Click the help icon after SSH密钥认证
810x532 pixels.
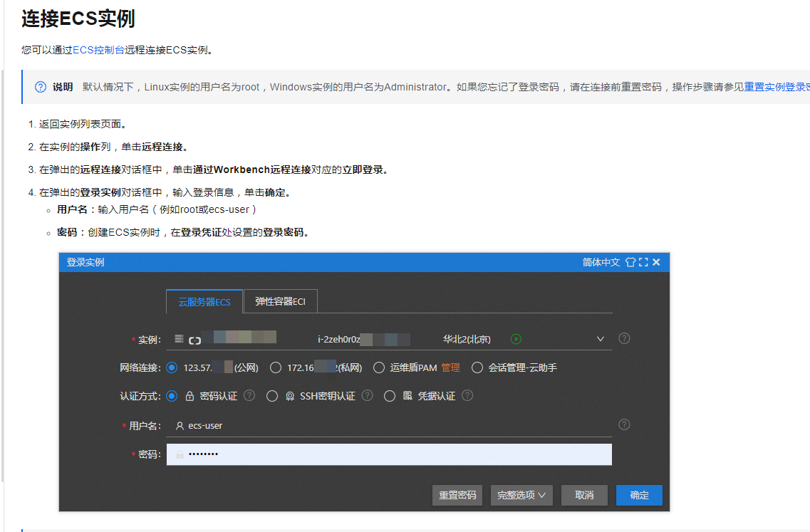368,396
